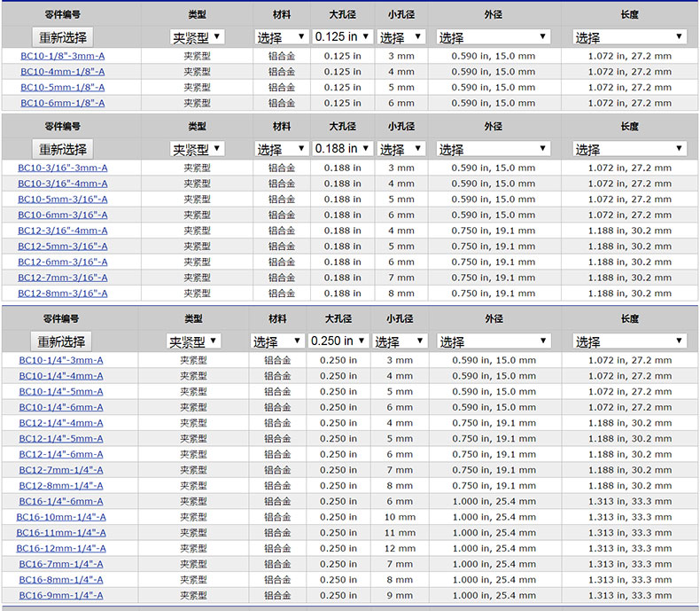
Task: Open the 0.250 in large bore dropdown
Action: pos(338,341)
